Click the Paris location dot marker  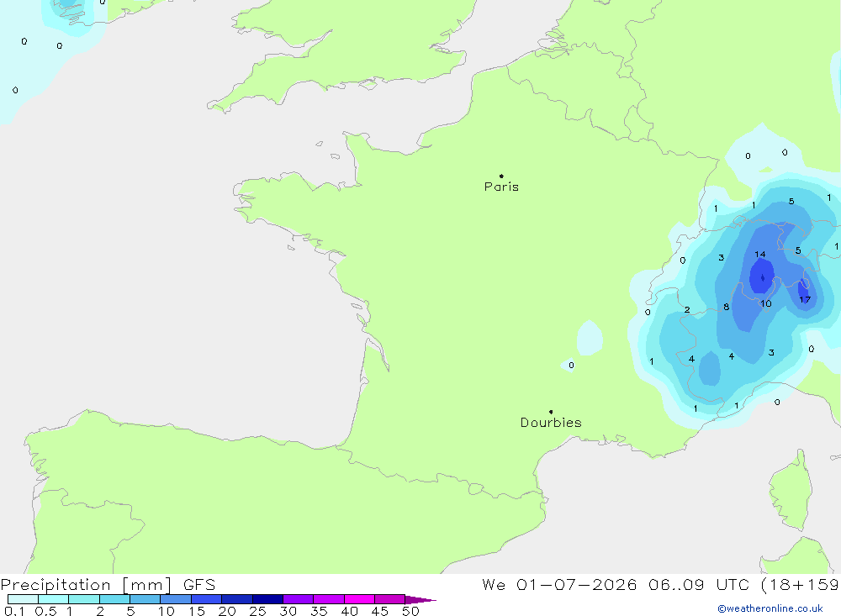point(501,176)
